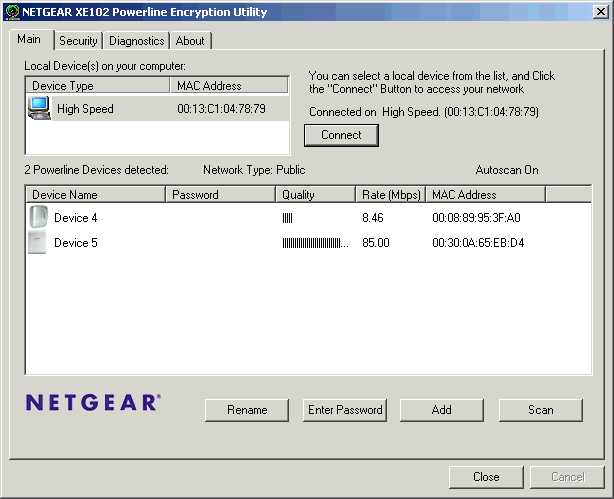
Task: Open the Diagnostics tab
Action: tap(136, 41)
